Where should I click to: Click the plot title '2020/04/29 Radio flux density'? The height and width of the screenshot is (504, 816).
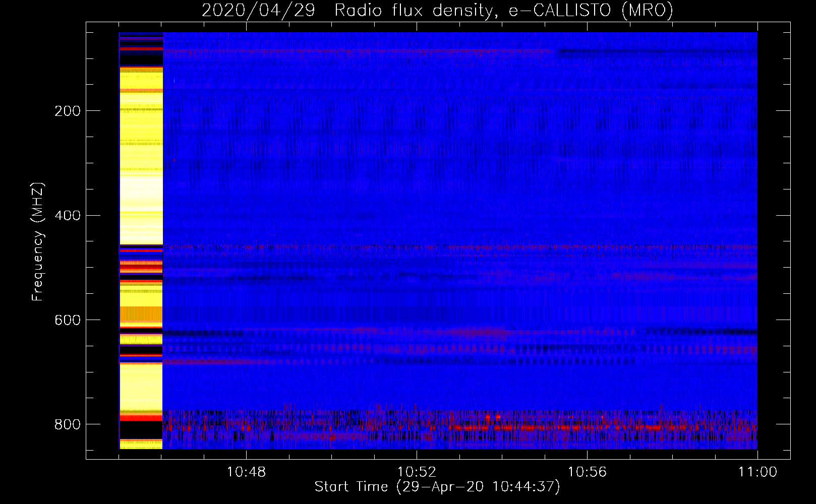(x=437, y=10)
